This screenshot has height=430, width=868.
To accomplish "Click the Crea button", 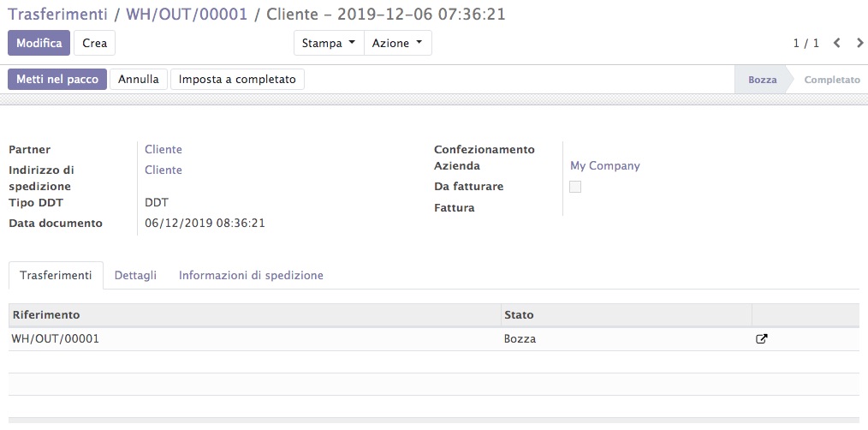I will pos(95,43).
